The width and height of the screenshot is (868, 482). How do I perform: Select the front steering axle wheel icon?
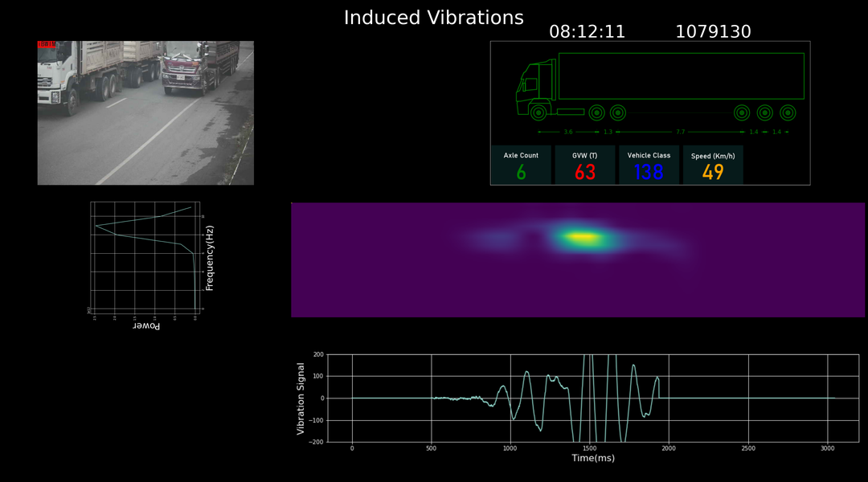click(538, 112)
